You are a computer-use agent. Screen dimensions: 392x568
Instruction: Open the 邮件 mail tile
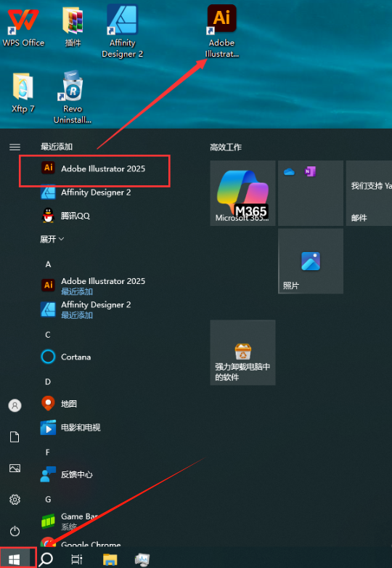[369, 193]
